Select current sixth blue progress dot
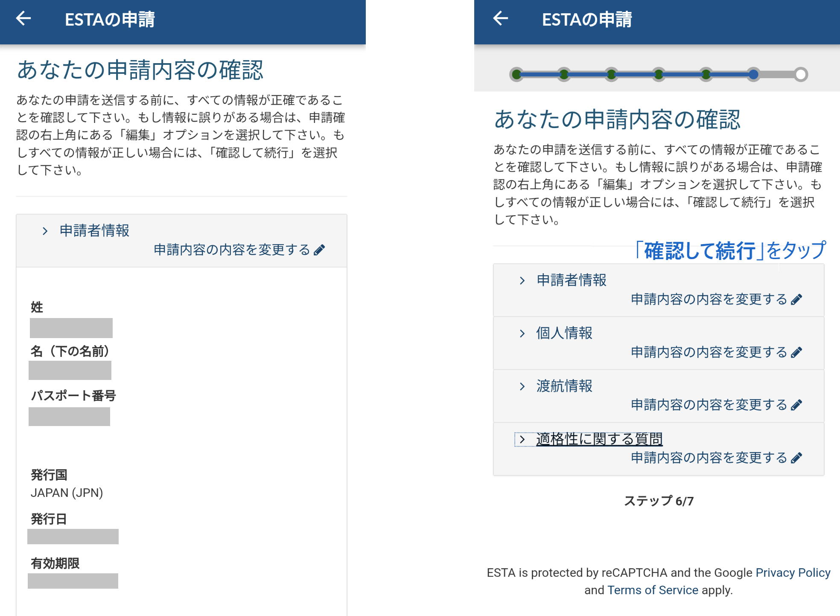The height and width of the screenshot is (616, 840). coord(753,74)
